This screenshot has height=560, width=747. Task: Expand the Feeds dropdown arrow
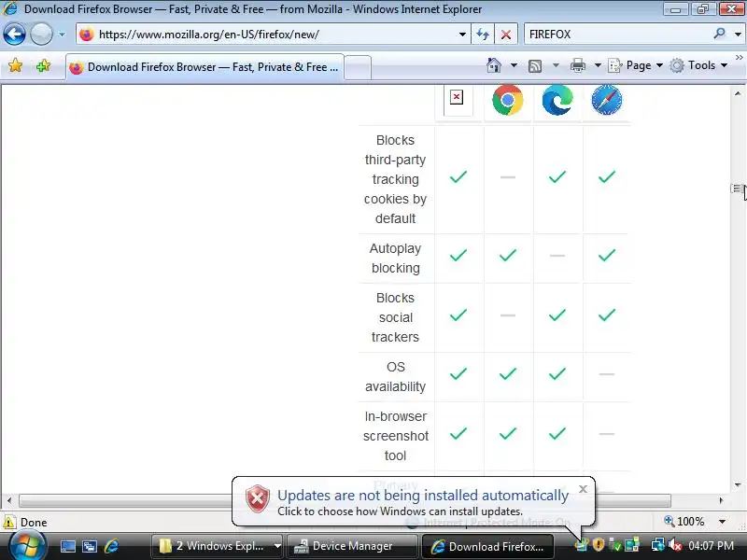click(x=556, y=65)
